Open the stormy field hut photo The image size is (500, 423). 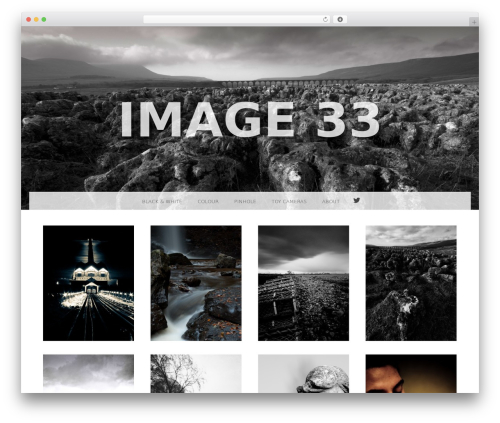303,283
